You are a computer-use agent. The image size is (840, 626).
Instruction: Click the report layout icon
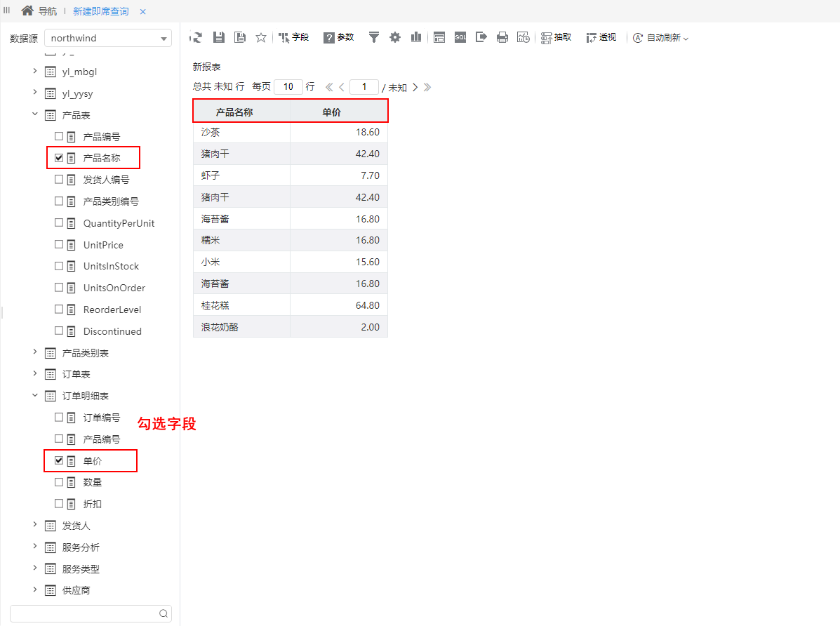(x=439, y=37)
